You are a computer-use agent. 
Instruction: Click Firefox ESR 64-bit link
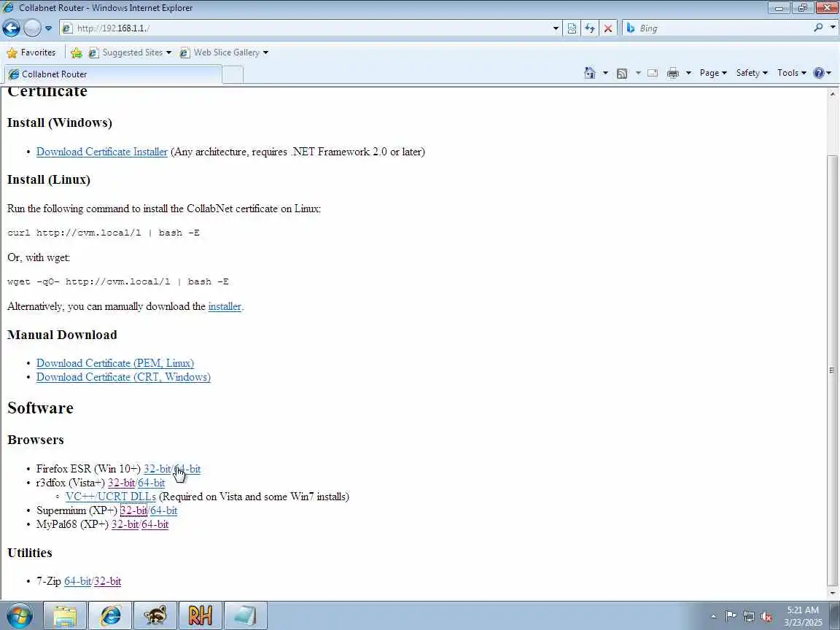coord(187,469)
